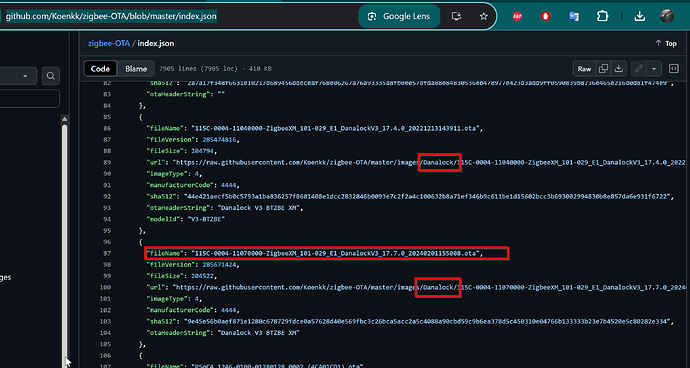Edit this file with the pencil icon
This screenshot has height=368, width=690.
(639, 69)
